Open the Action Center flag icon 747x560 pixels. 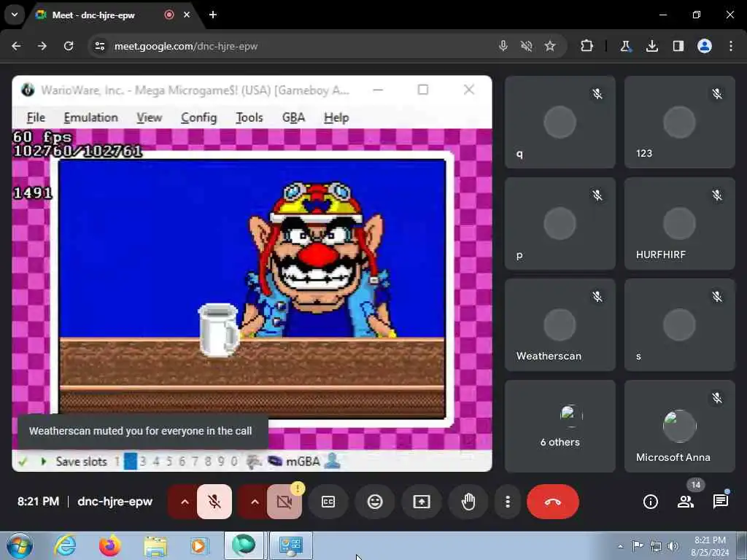point(638,546)
